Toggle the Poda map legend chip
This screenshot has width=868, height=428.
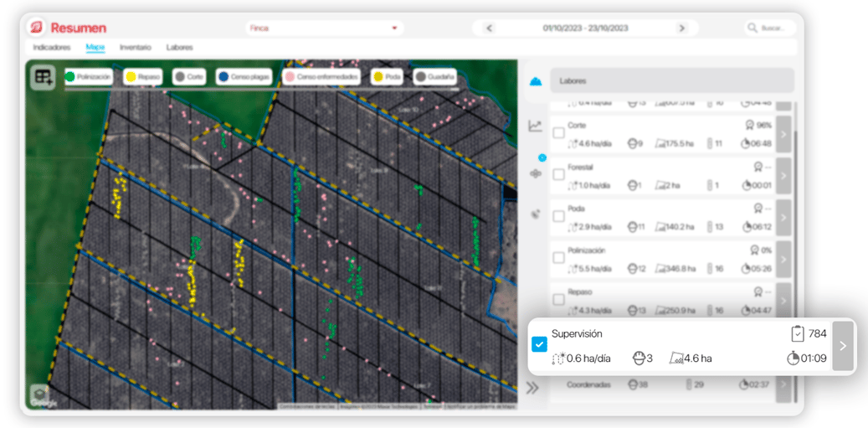pos(387,77)
